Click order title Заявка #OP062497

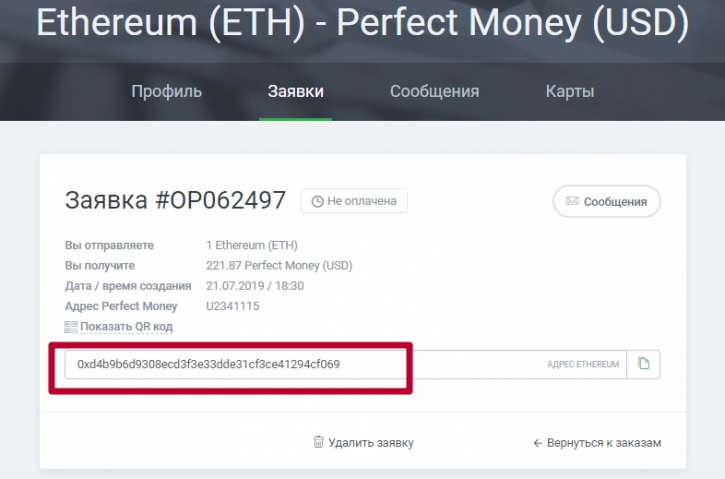pyautogui.click(x=175, y=200)
